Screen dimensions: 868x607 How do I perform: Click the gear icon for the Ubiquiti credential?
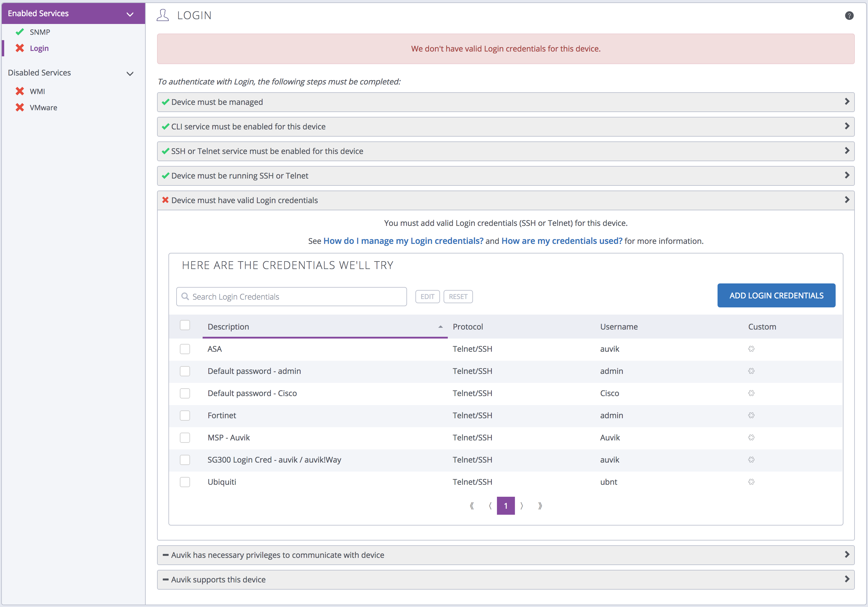pos(751,482)
